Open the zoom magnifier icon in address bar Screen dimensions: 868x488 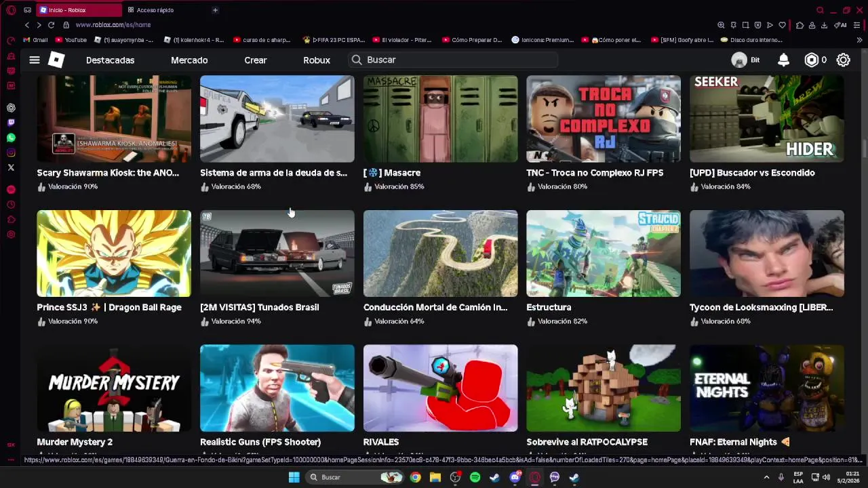click(x=722, y=25)
